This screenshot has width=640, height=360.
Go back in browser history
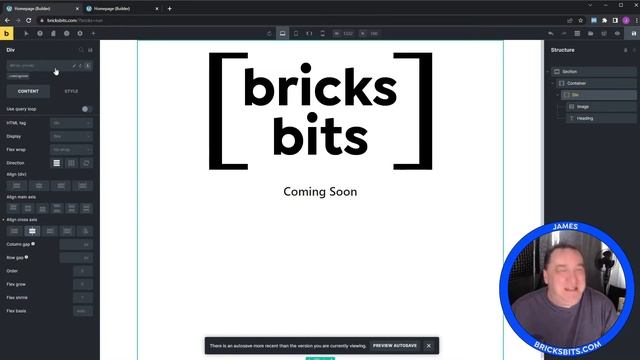pyautogui.click(x=7, y=20)
